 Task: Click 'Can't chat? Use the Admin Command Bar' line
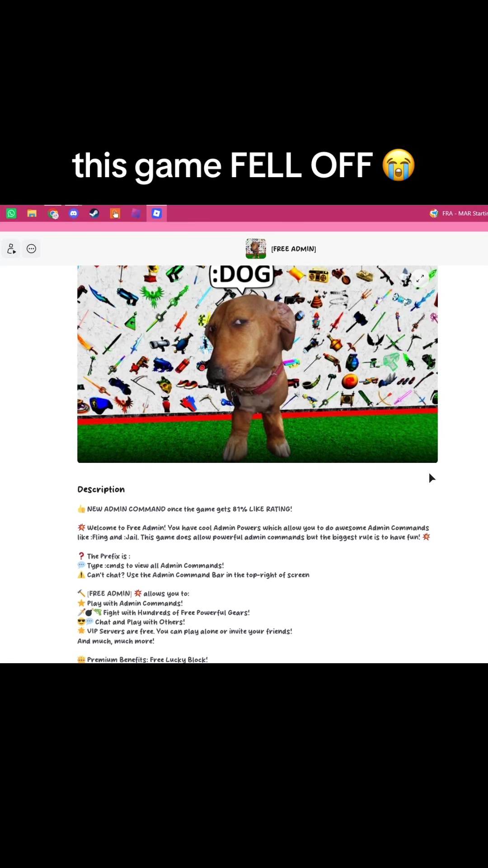tap(193, 575)
